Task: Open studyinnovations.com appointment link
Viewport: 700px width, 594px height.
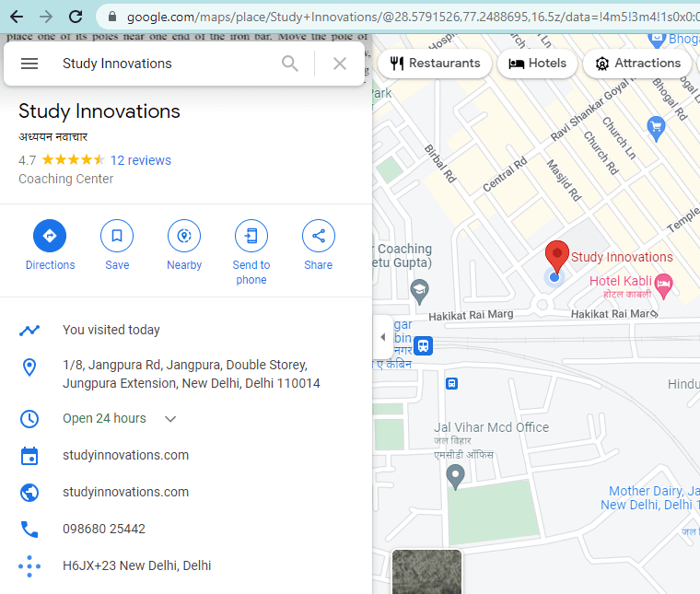Action: tap(126, 455)
